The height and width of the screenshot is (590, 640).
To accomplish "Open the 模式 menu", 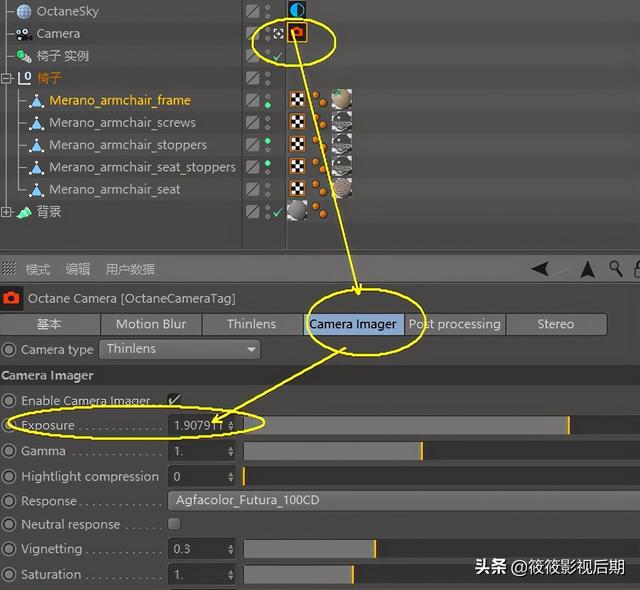I will click(x=38, y=269).
